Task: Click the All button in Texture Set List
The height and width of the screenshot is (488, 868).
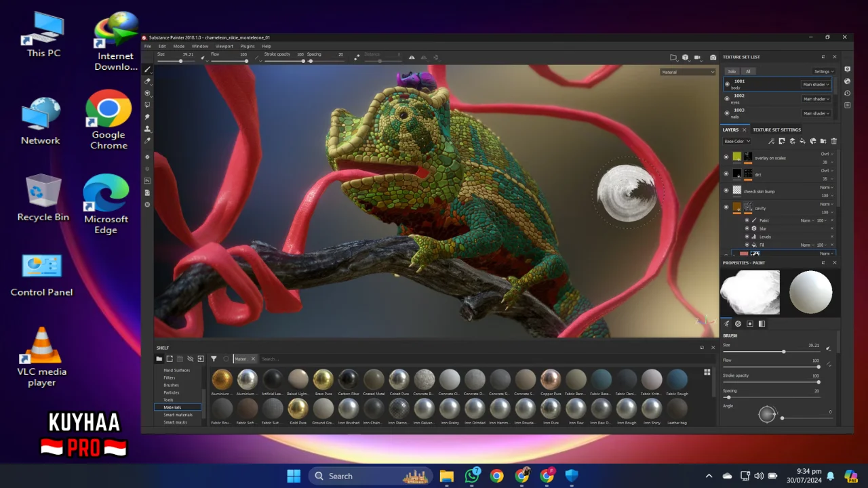Action: [748, 71]
